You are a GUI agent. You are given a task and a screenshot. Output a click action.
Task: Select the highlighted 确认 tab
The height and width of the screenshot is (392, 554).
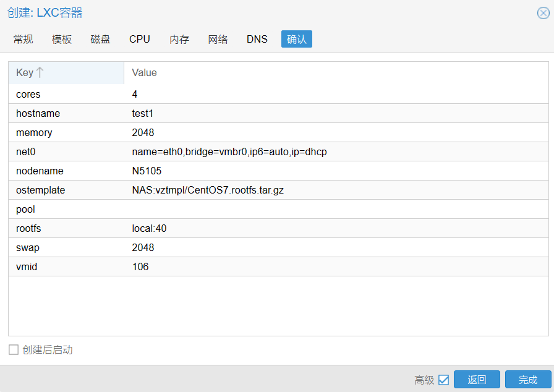click(296, 38)
